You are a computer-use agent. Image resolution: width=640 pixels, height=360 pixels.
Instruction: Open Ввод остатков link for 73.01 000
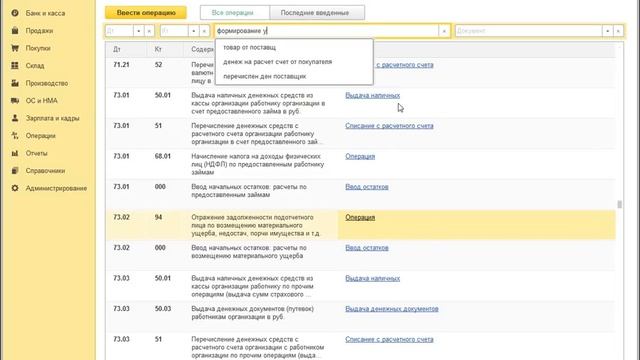pyautogui.click(x=367, y=187)
